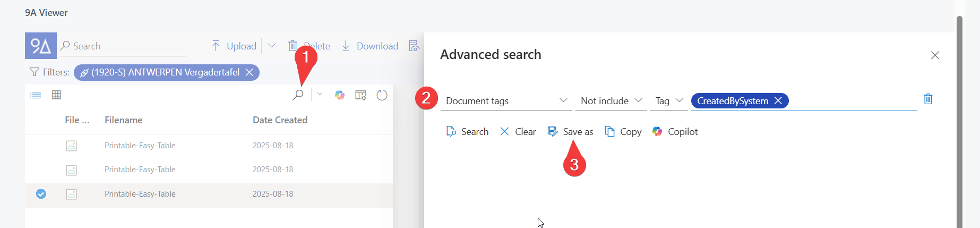Open column settings icon

[360, 95]
